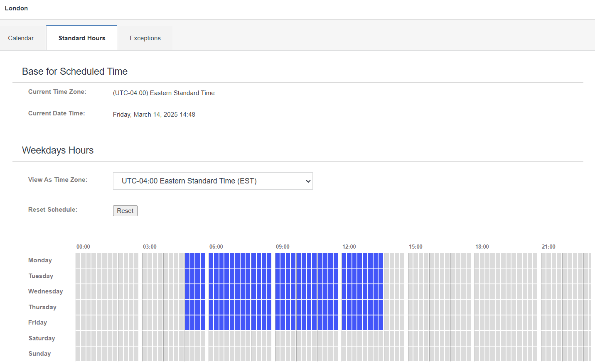Image resolution: width=595 pixels, height=364 pixels.
Task: Enable Monday's 00:00 time slot
Action: (x=78, y=260)
